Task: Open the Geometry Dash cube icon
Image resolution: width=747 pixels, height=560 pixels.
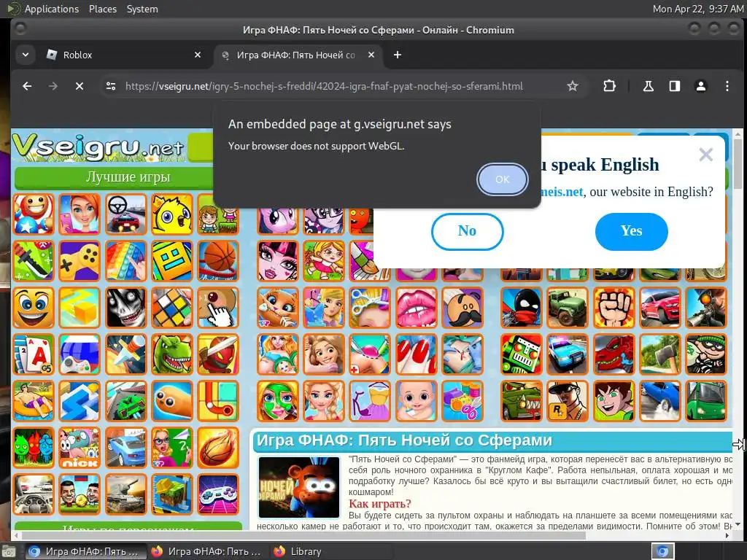Action: tap(172, 261)
